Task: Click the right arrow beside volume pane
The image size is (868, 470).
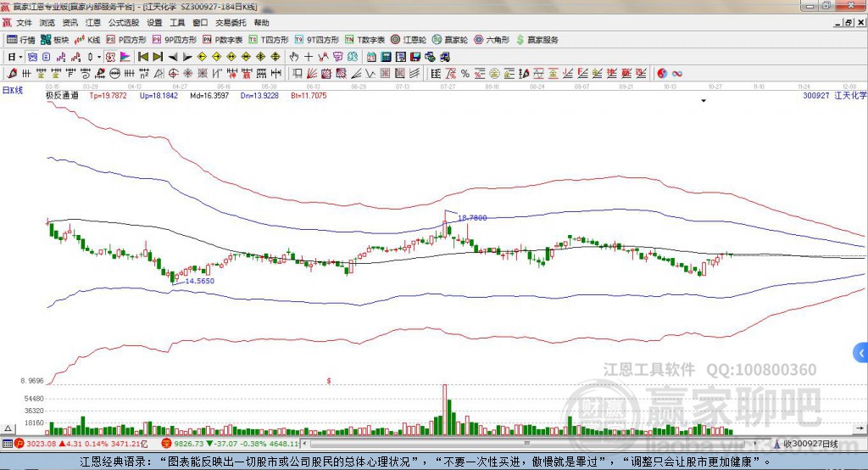Action: pos(860,428)
